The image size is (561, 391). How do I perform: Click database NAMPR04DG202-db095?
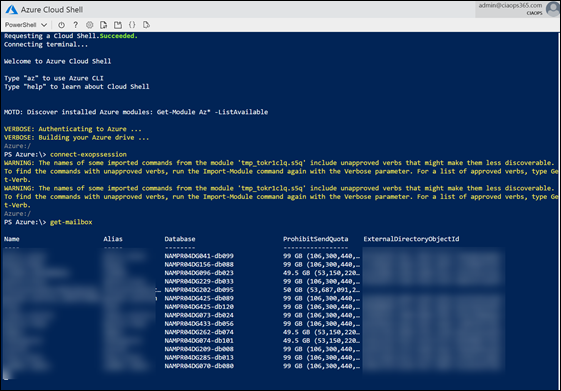point(199,290)
